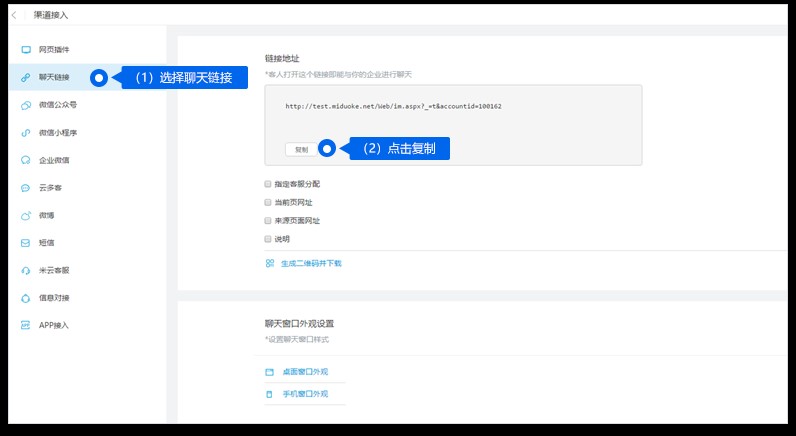Viewport: 796px width, 436px height.
Task: Click the QR code icon for 生成二维码并下载
Action: click(x=270, y=263)
